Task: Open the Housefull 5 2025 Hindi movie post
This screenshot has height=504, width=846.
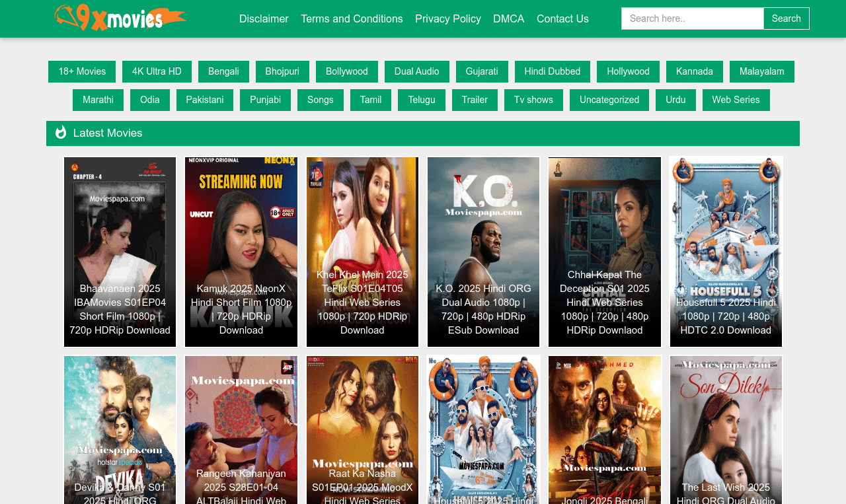Action: coord(725,252)
